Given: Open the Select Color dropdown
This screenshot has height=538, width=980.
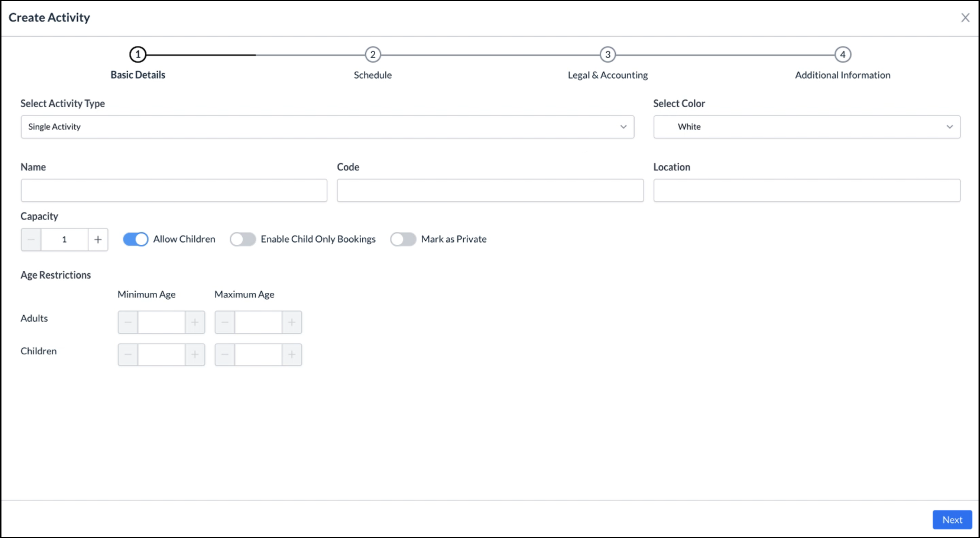Looking at the screenshot, I should (x=950, y=127).
